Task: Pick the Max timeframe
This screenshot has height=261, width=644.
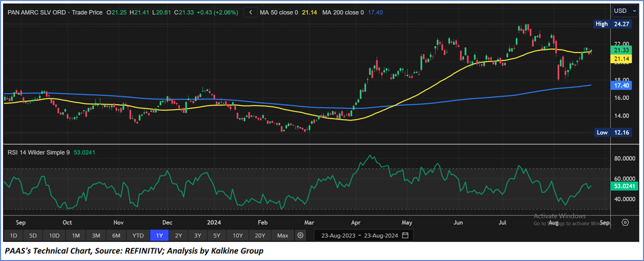Action: click(283, 235)
